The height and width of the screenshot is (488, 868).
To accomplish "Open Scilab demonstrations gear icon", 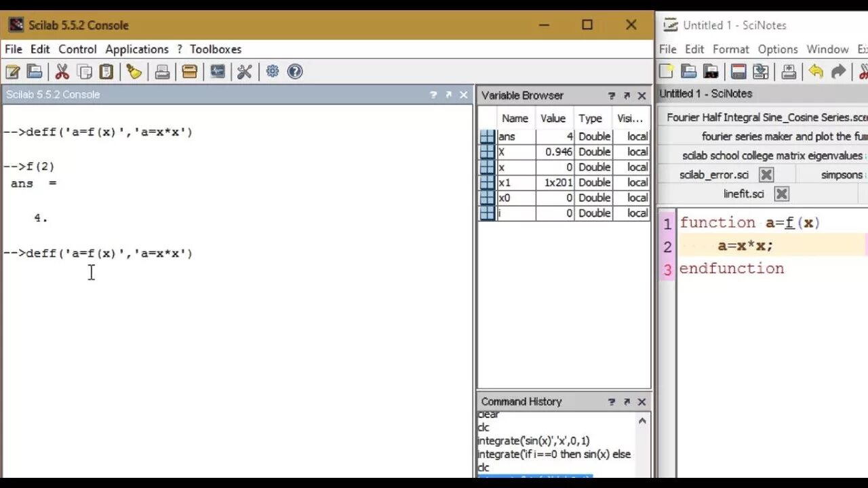I will click(273, 71).
